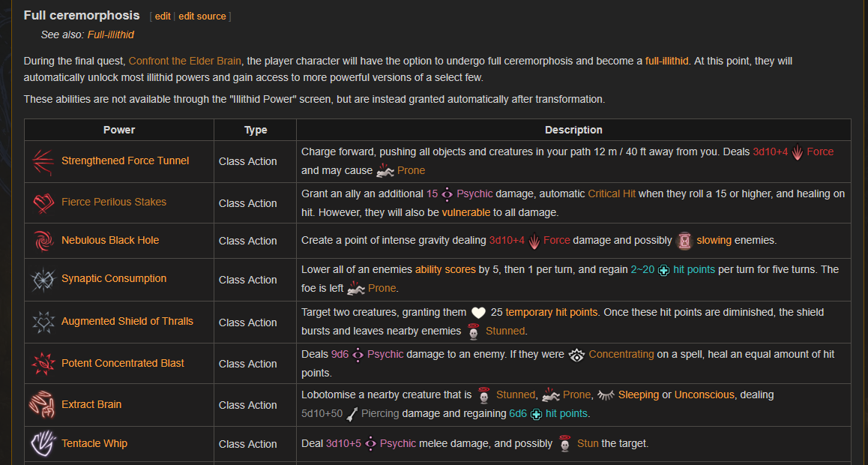868x465 pixels.
Task: Click the Synaptic Consumption power icon
Action: pyautogui.click(x=43, y=279)
